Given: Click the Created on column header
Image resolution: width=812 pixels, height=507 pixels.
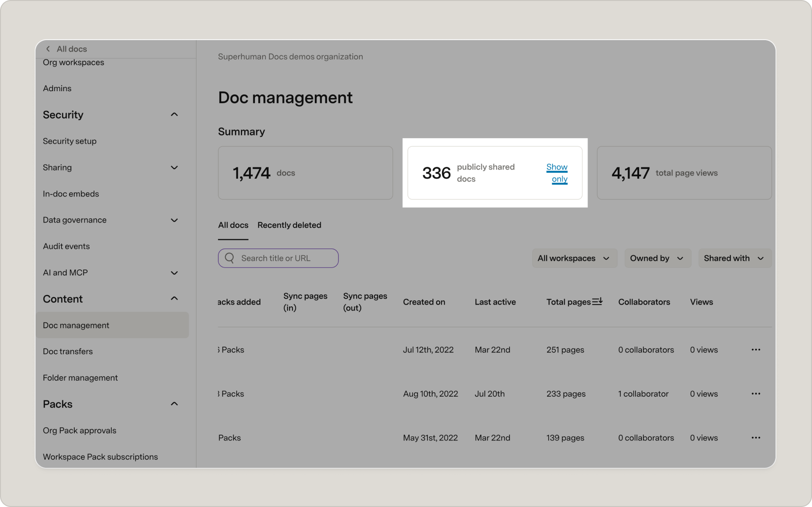Looking at the screenshot, I should coord(424,302).
